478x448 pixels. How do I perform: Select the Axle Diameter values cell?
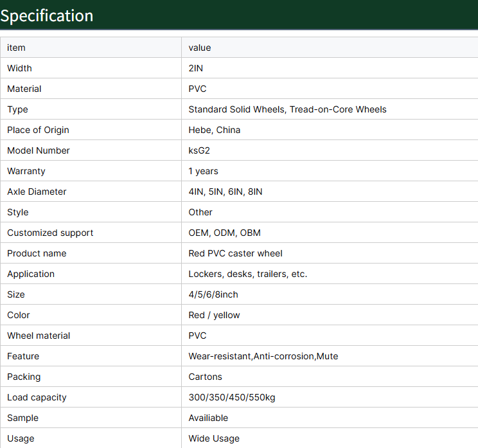click(x=330, y=191)
